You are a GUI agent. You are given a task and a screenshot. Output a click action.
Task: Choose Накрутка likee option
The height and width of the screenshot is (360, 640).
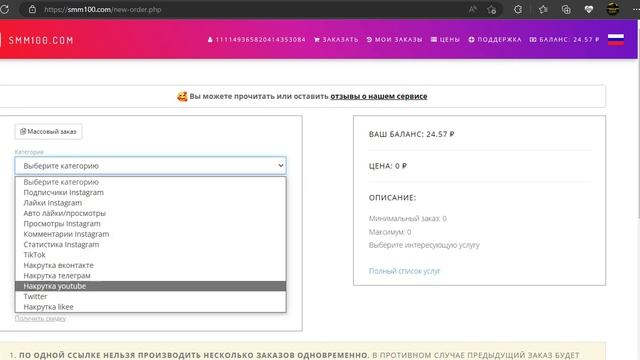point(151,307)
